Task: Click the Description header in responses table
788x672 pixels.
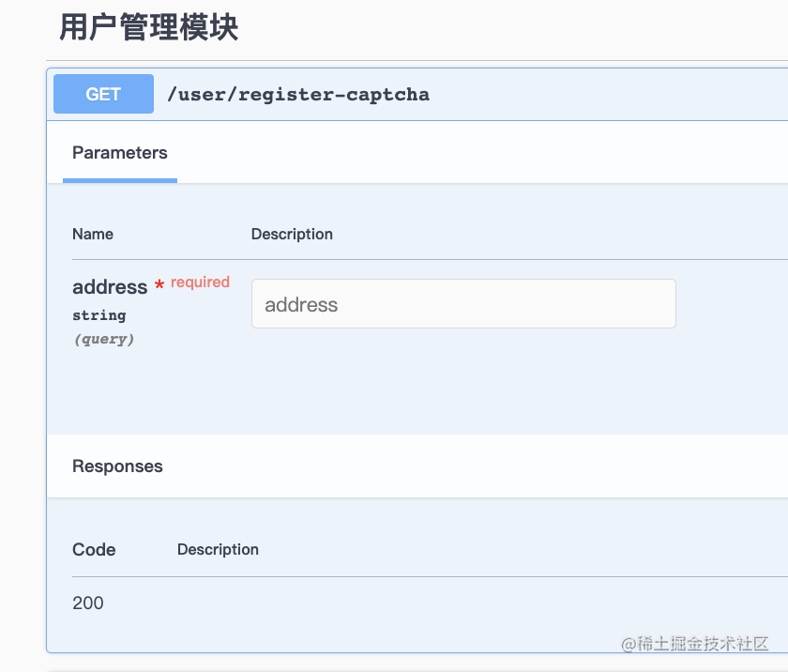Action: [218, 549]
